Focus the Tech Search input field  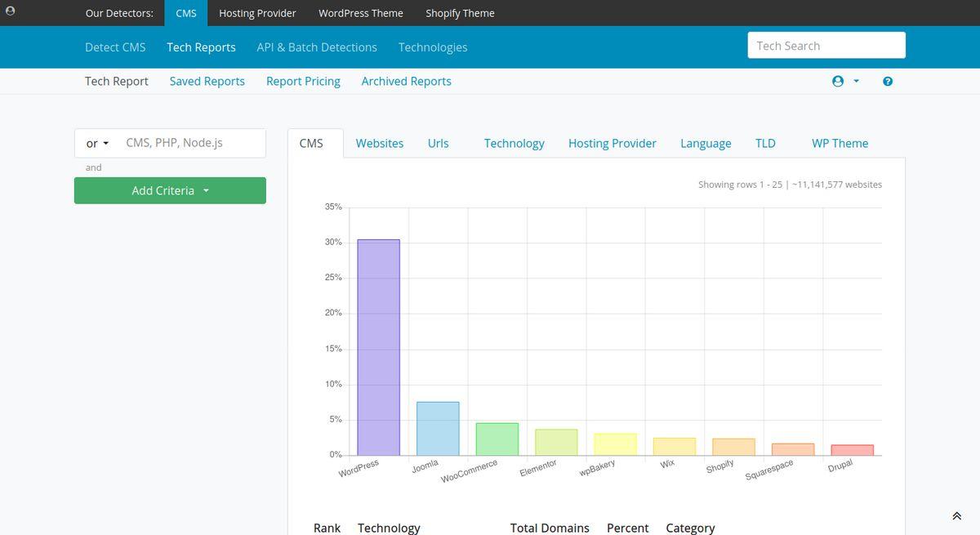(x=826, y=46)
